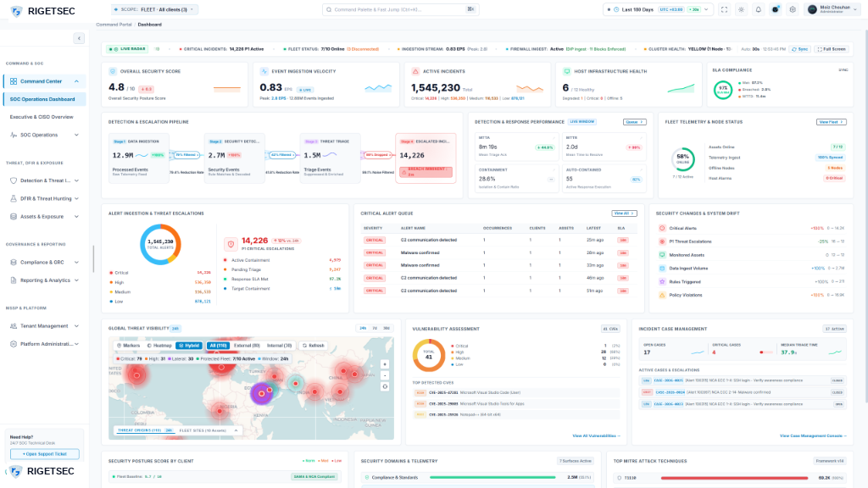
Task: Enter fullscreen using the top bar expand icon
Action: [724, 9]
